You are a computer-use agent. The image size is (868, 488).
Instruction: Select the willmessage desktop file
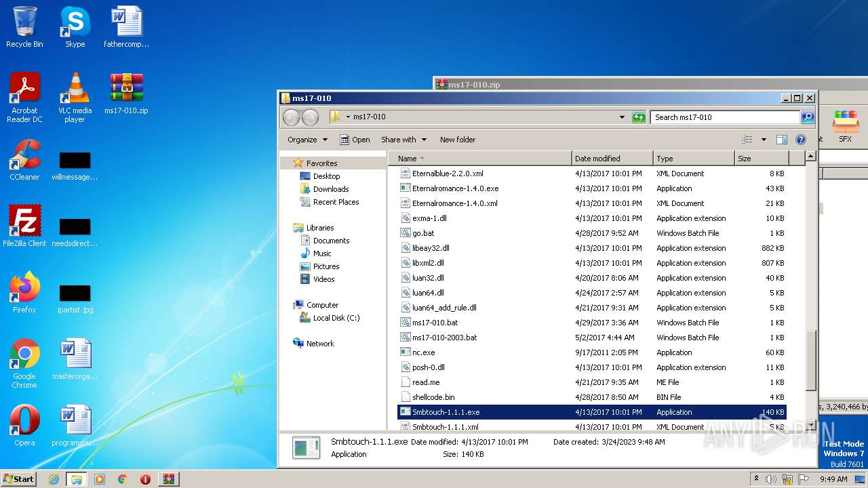coord(75,167)
